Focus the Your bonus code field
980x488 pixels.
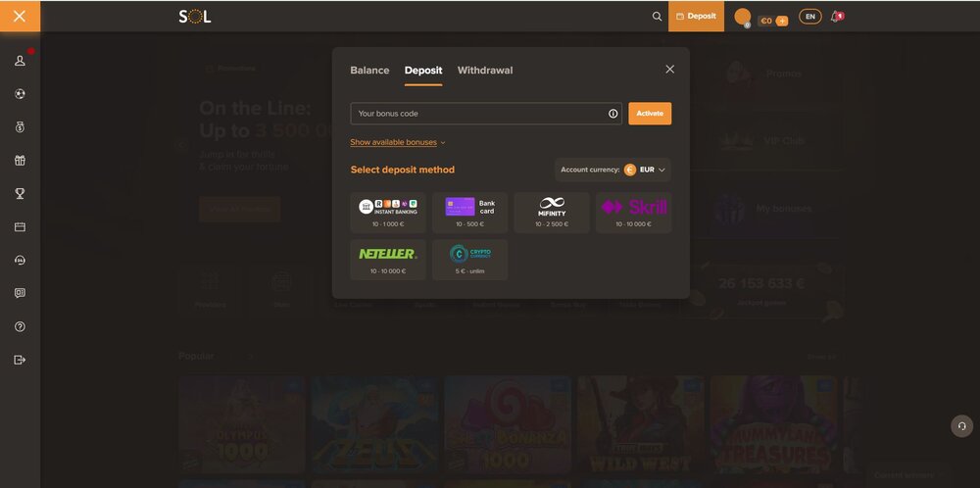[486, 114]
